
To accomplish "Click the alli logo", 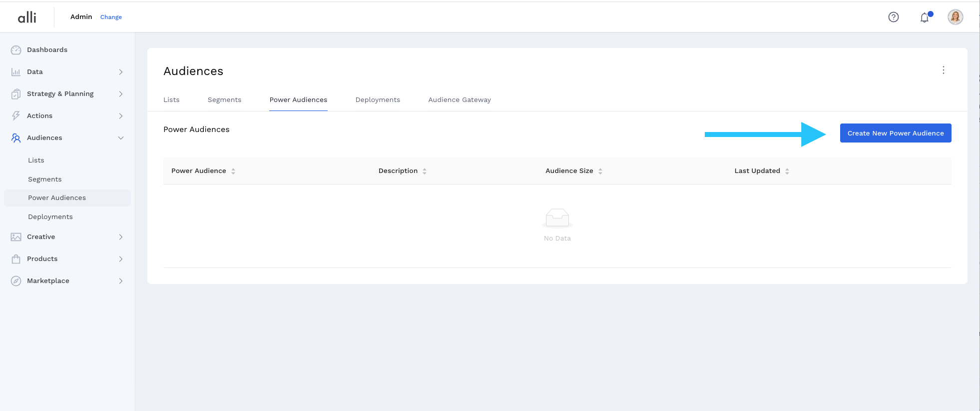I will click(x=27, y=17).
